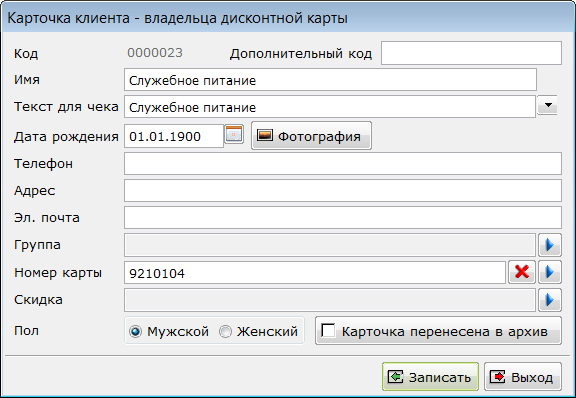Edit the Дата рождения field
Image resolution: width=576 pixels, height=398 pixels.
click(x=174, y=136)
